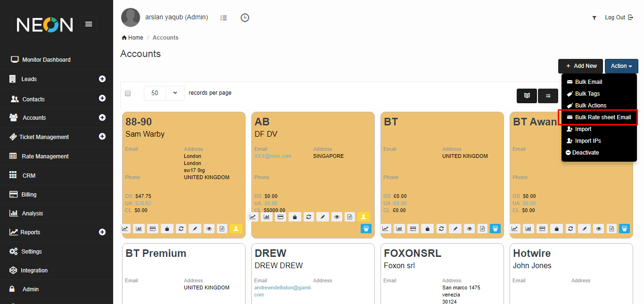
Task: Click the filter funnel icon near Log Out
Action: tap(594, 18)
